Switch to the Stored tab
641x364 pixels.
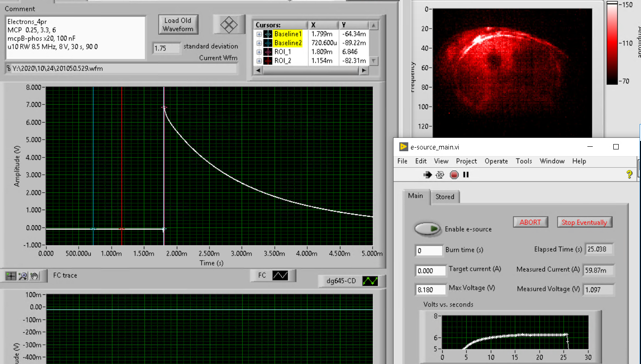pyautogui.click(x=444, y=197)
